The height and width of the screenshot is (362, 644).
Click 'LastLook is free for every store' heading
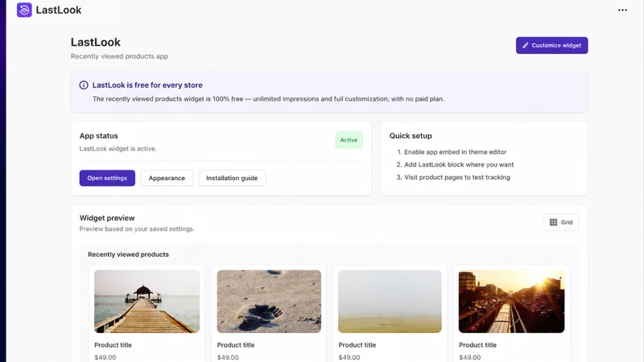coord(147,85)
